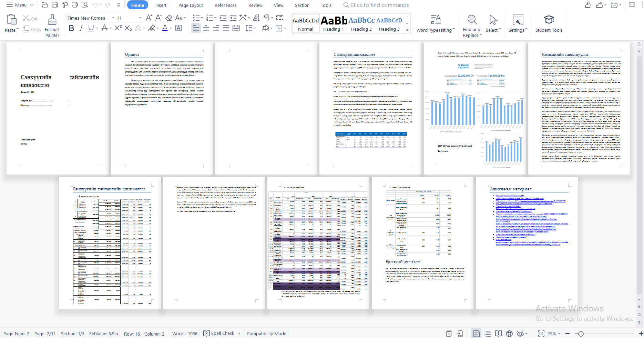Viewport: 644px width, 338px height.
Task: Open the main Menu button
Action: pyautogui.click(x=20, y=5)
